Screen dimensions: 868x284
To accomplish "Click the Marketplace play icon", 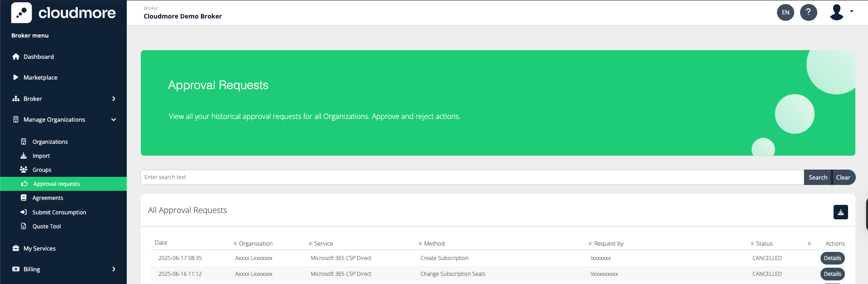I will pyautogui.click(x=16, y=77).
